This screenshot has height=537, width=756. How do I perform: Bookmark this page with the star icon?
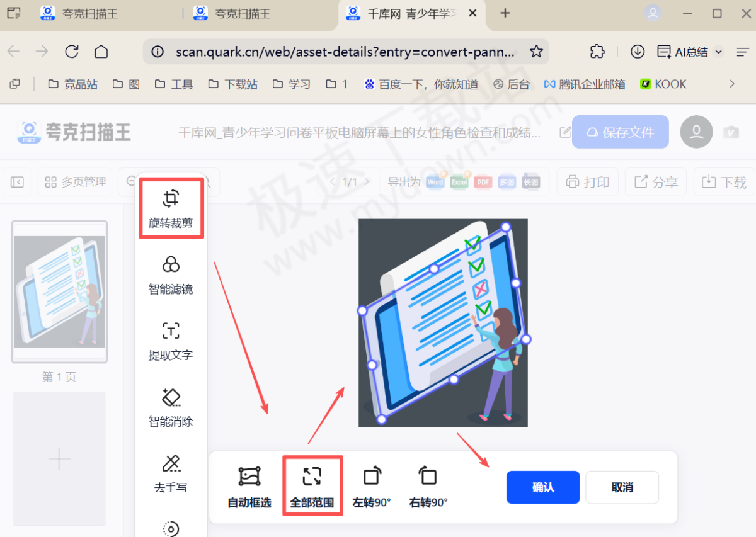536,52
